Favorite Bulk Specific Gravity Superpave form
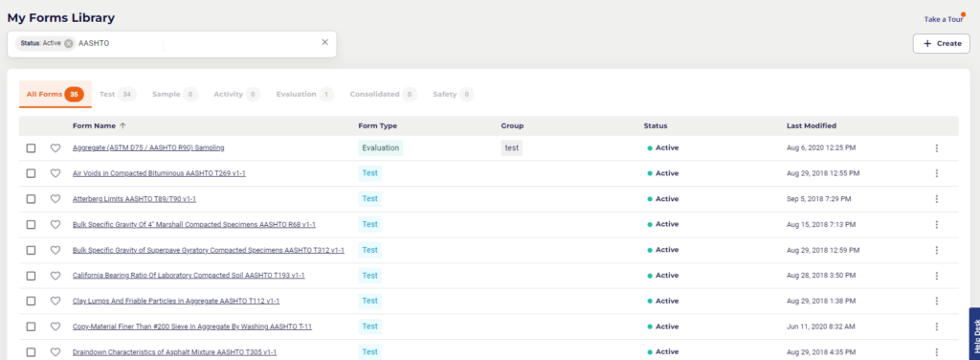The height and width of the screenshot is (360, 980). click(55, 250)
